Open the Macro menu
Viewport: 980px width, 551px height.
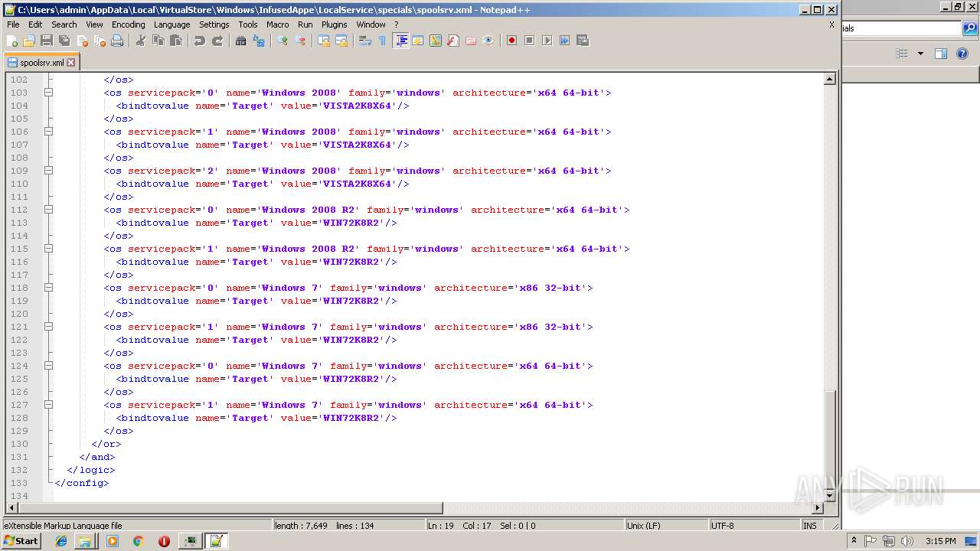point(278,24)
